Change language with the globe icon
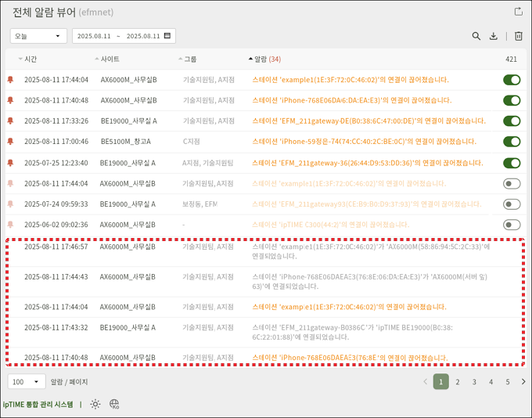The height and width of the screenshot is (418, 532). [114, 404]
